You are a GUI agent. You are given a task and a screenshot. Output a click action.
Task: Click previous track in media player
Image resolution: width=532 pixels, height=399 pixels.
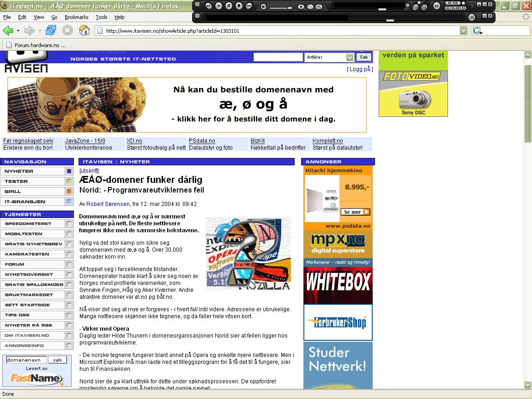tap(209, 6)
